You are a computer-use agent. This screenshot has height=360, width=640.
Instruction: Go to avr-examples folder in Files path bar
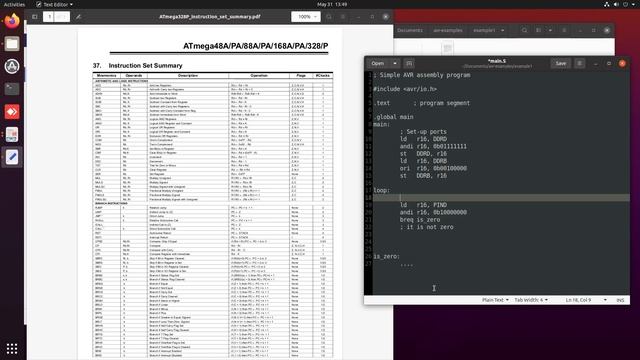pos(448,30)
